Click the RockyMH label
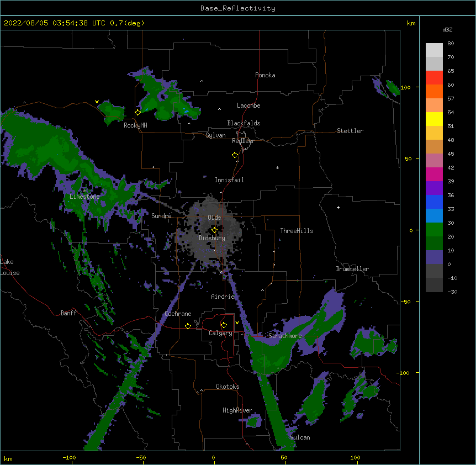 tap(135, 125)
